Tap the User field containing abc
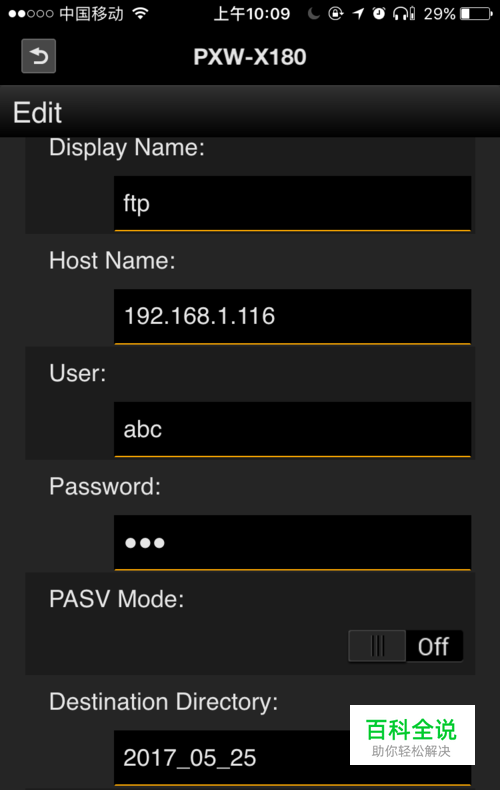The height and width of the screenshot is (790, 500). [292, 429]
